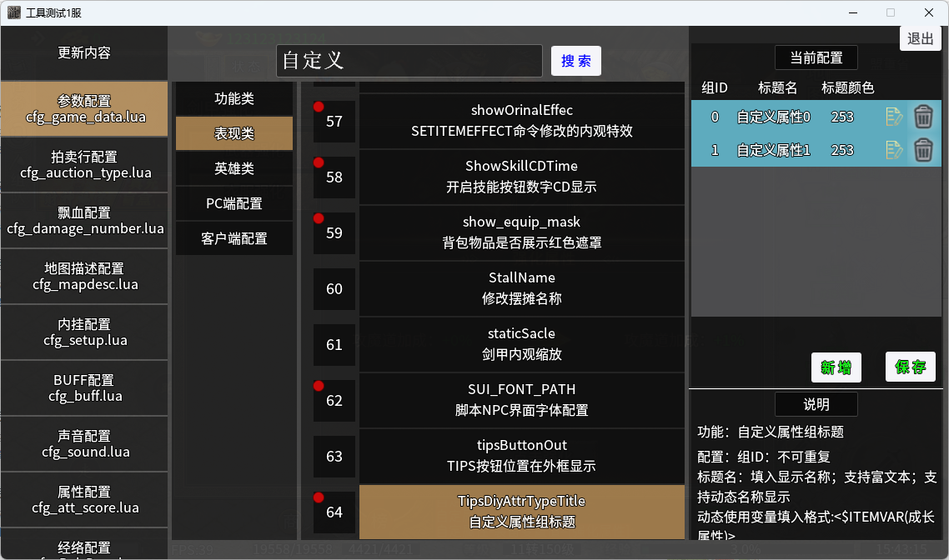Click the green 新增 button
Image resolution: width=949 pixels, height=560 pixels.
836,367
